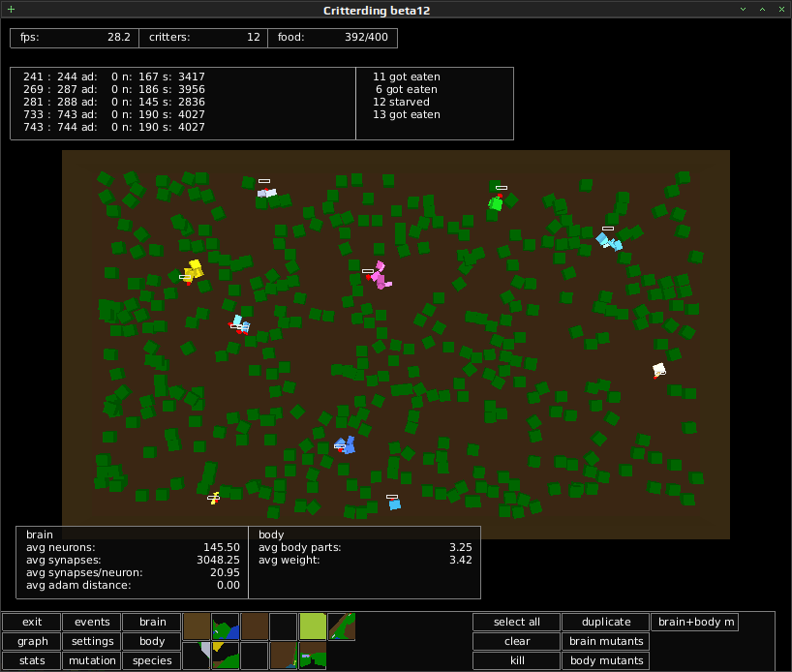This screenshot has height=672, width=792.
Task: Click the log row starting with 269
Action: click(114, 89)
